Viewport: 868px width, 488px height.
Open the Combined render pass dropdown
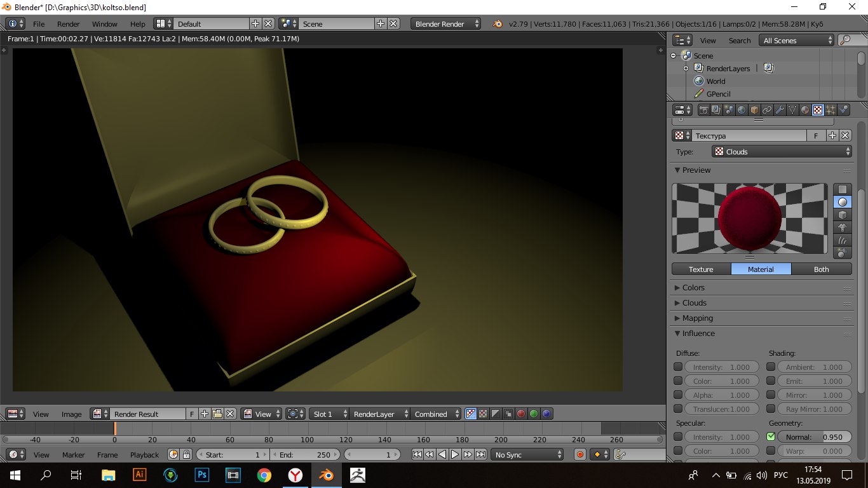click(436, 414)
